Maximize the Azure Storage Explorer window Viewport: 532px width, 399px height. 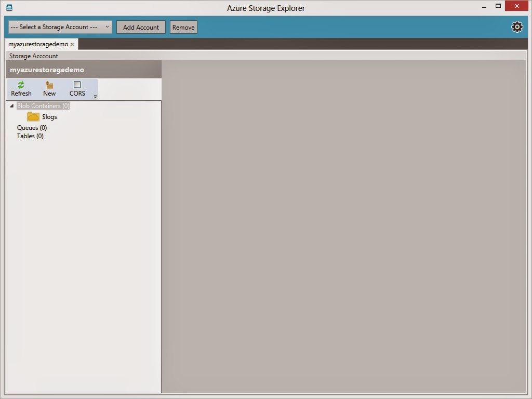(x=498, y=6)
